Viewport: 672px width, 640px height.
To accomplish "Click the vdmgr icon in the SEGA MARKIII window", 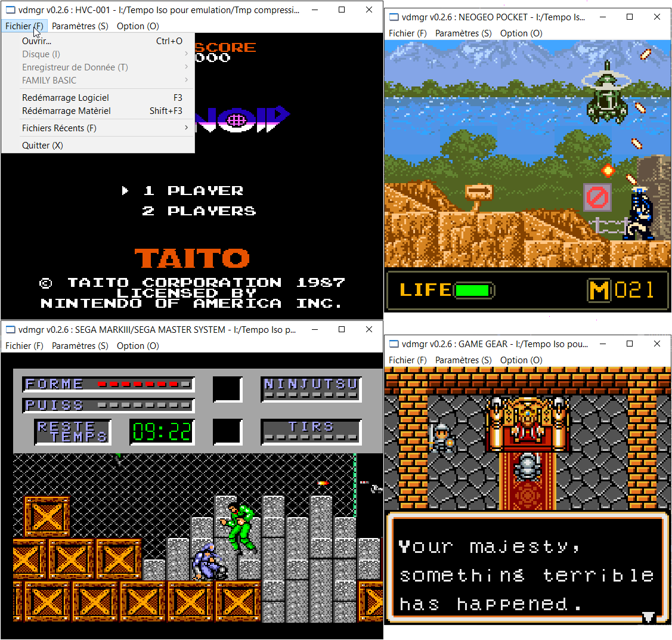I will tap(10, 330).
